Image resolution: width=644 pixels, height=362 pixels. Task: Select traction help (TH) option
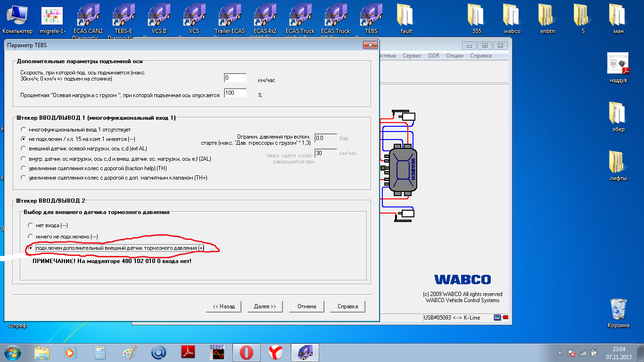(x=94, y=168)
